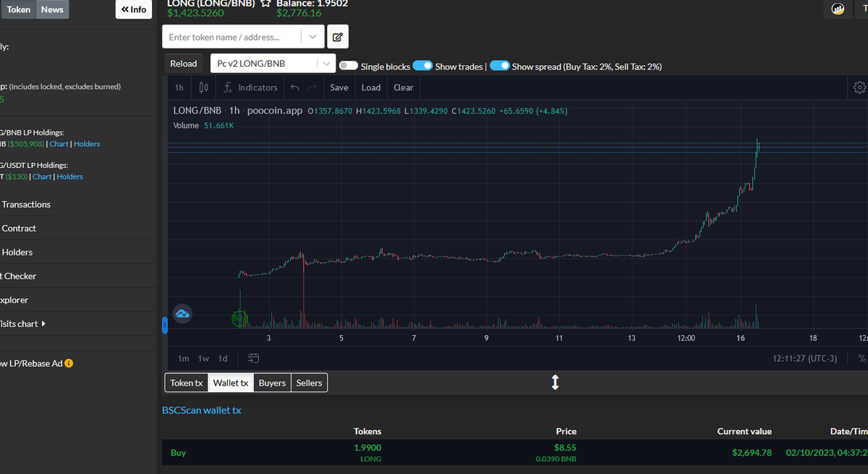Screen dimensions: 868x474
Task: Click the Poocoin logo in the top right
Action: coord(837,9)
